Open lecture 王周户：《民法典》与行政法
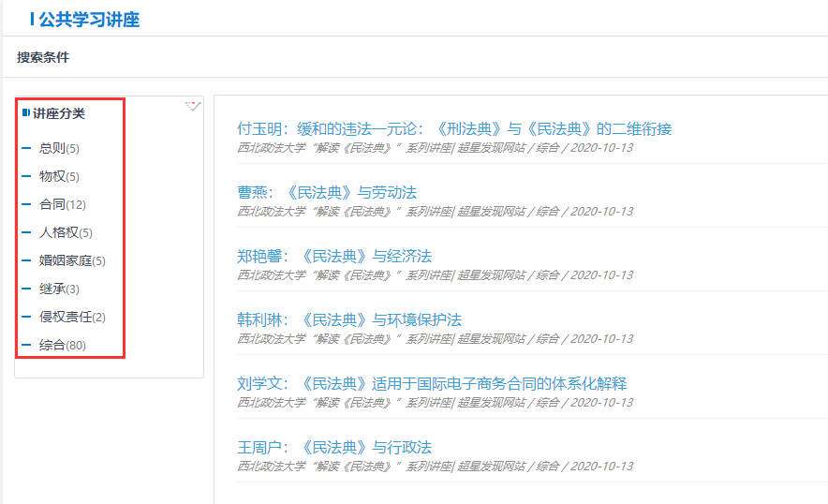 click(334, 448)
